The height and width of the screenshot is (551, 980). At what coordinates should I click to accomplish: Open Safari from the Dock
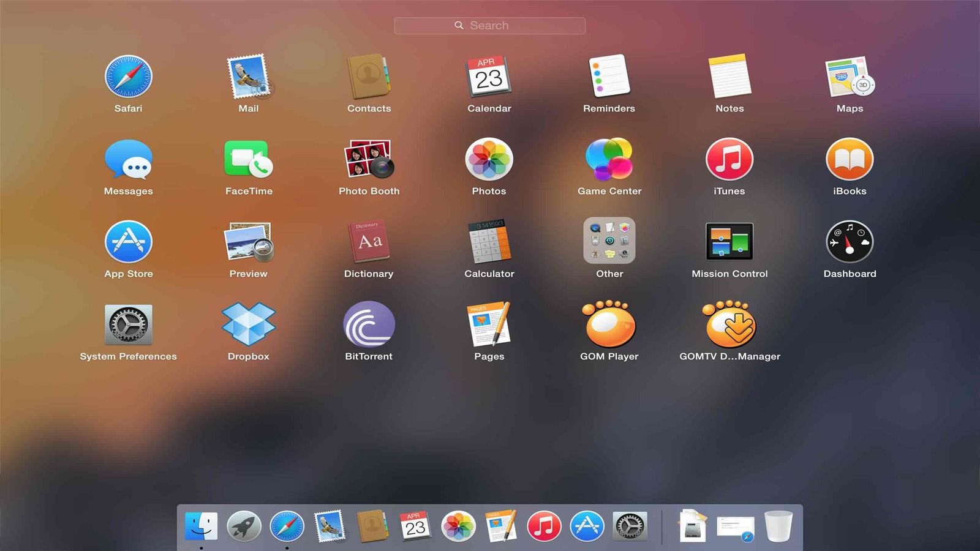pos(287,526)
